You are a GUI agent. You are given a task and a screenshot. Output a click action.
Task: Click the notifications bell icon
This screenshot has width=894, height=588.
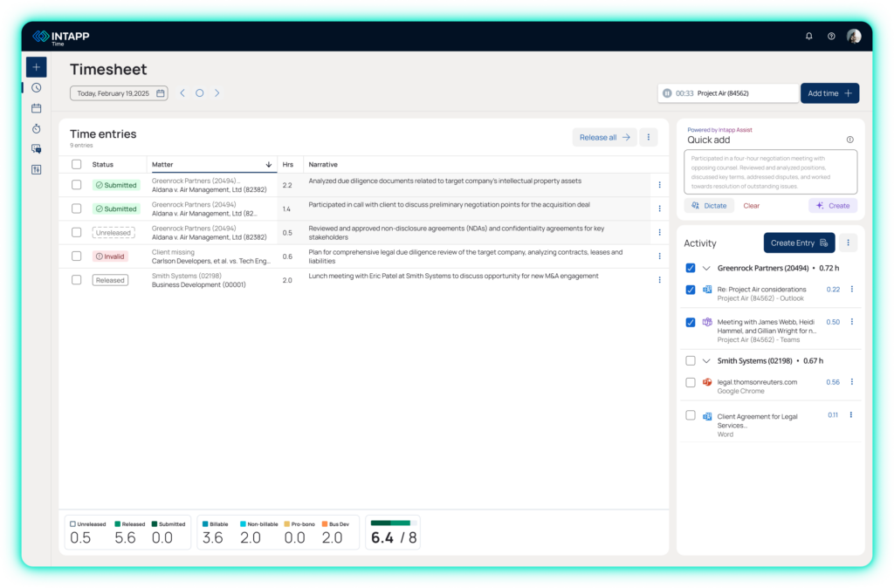click(808, 37)
